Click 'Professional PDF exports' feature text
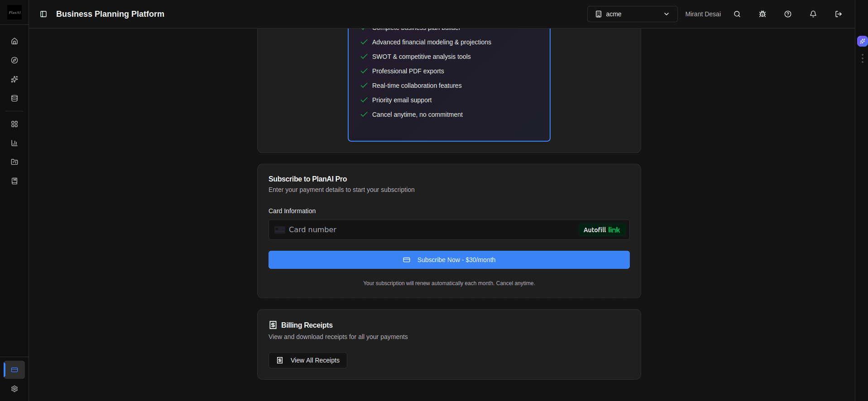 point(408,71)
